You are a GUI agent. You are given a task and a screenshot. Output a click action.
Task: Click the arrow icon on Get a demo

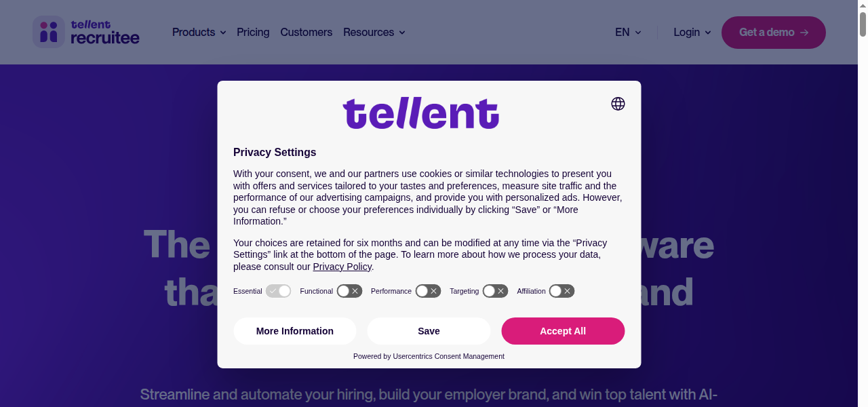point(804,33)
